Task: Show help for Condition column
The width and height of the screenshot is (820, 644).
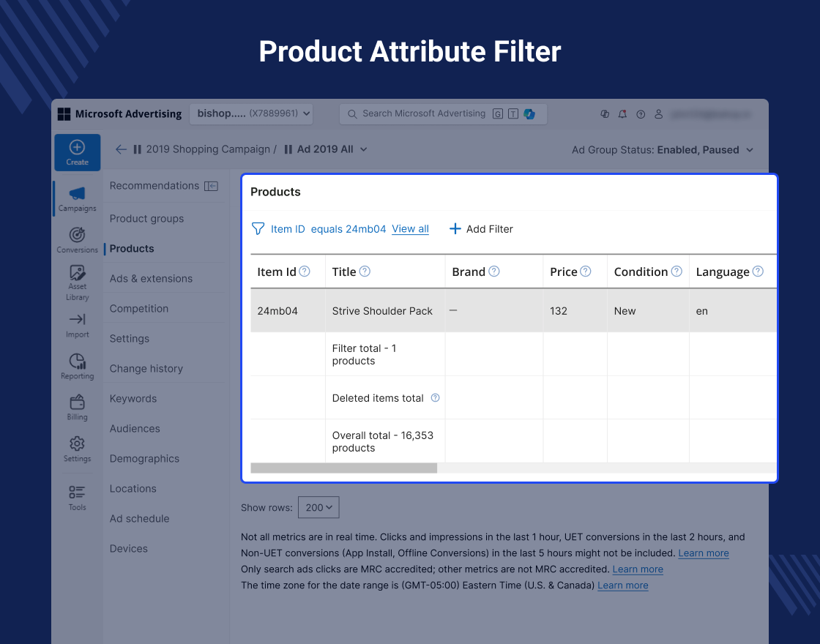Action: [676, 272]
